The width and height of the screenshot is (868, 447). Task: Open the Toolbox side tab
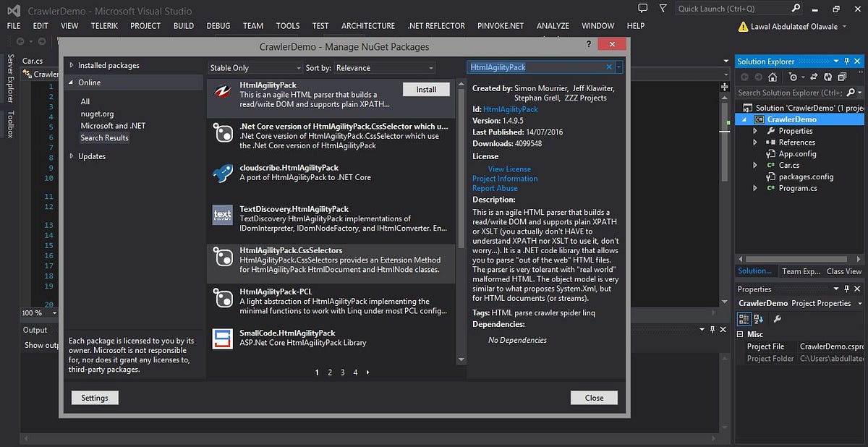click(10, 124)
